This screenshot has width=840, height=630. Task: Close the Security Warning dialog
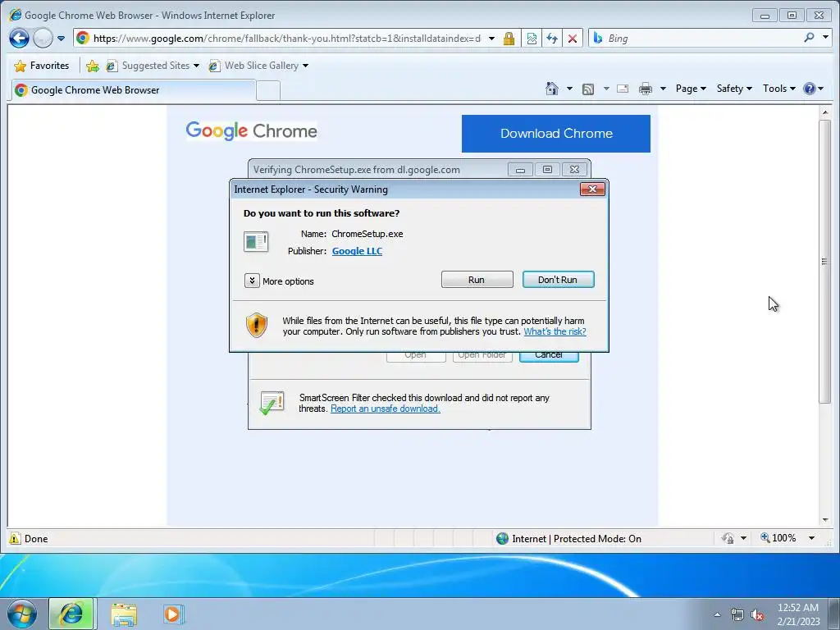pos(592,189)
